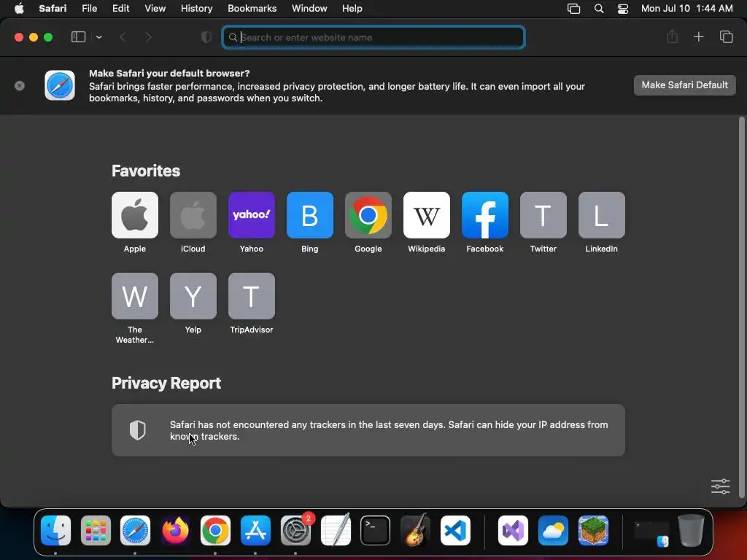
Task: Show tab overview
Action: tap(726, 36)
